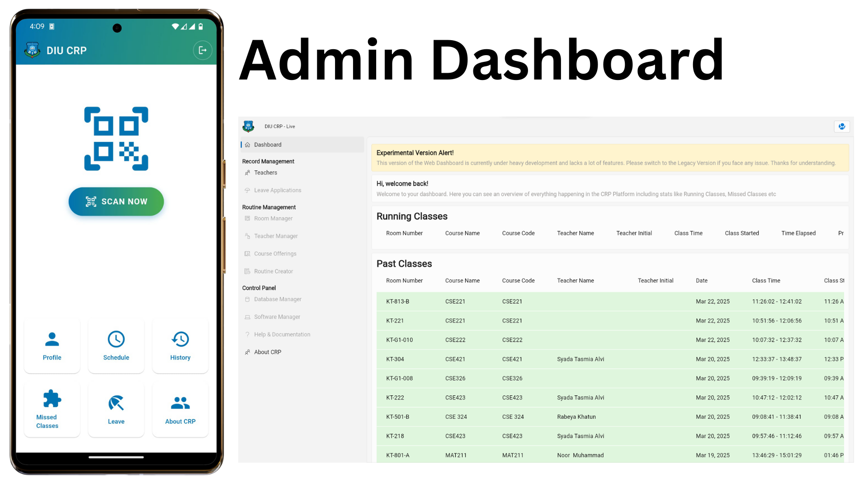Click the user account icon in the dashboard's top right
The width and height of the screenshot is (868, 488).
pyautogui.click(x=842, y=127)
